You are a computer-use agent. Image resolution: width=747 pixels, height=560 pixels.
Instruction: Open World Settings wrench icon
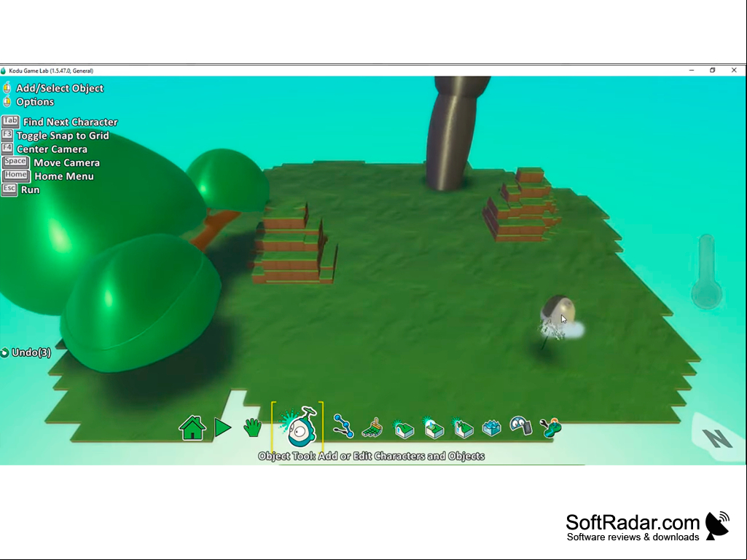[550, 427]
